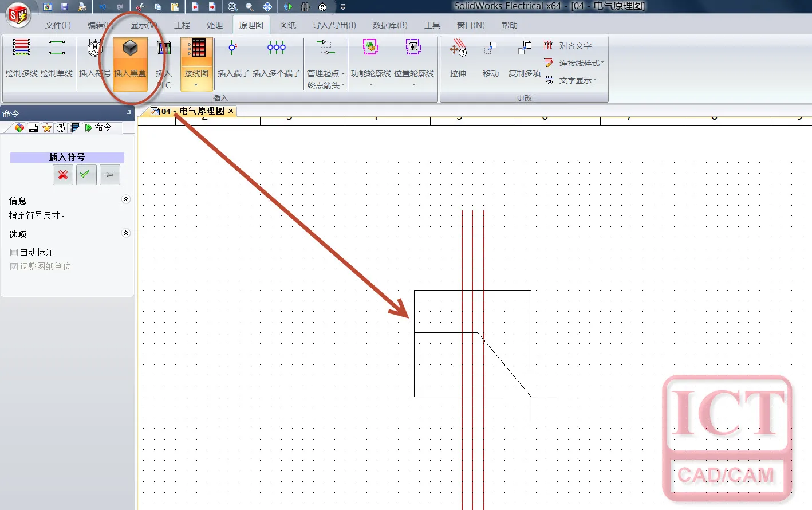This screenshot has height=510, width=812.
Task: Click the paste clipboard icon
Action: 175,7
